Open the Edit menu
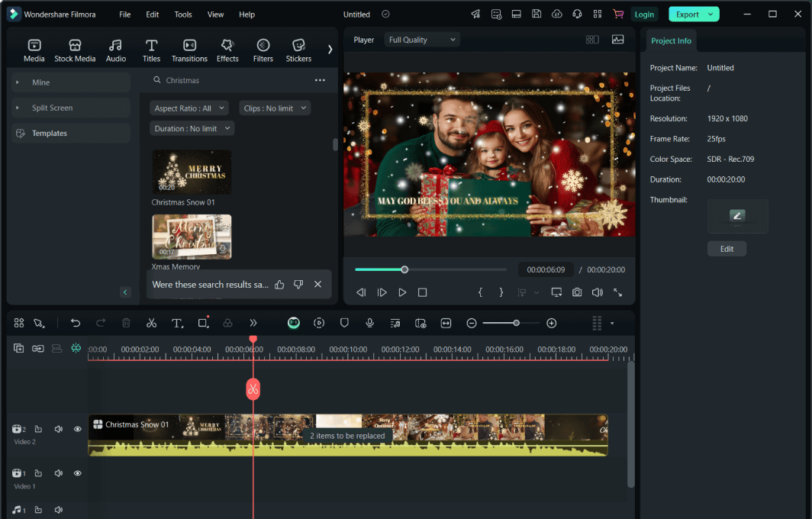This screenshot has height=519, width=812. pos(153,15)
